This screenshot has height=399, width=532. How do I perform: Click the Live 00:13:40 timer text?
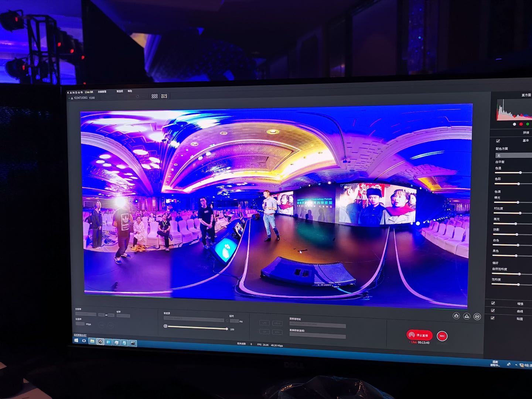tap(420, 342)
